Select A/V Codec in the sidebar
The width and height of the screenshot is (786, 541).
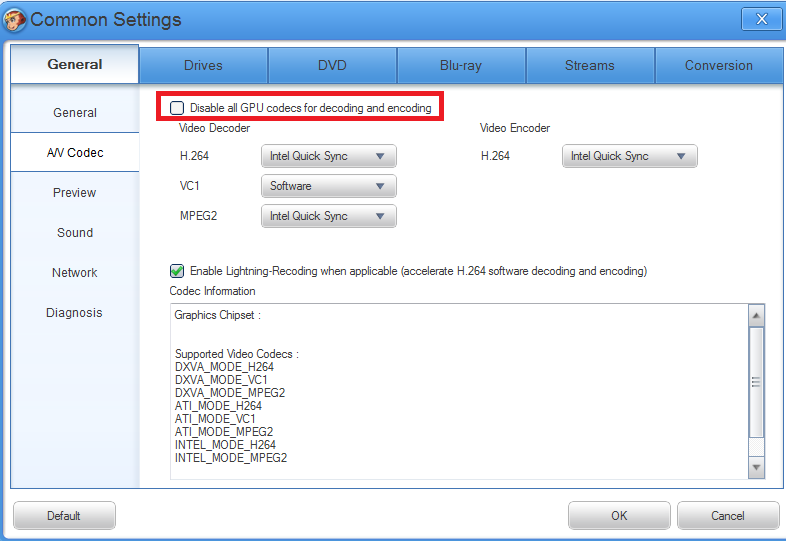click(x=75, y=152)
